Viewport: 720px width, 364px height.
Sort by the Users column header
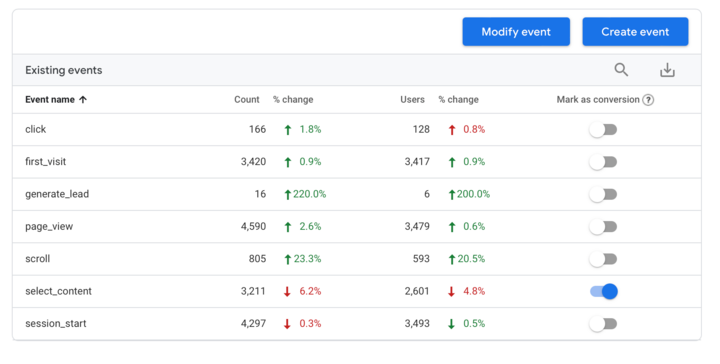coord(412,100)
